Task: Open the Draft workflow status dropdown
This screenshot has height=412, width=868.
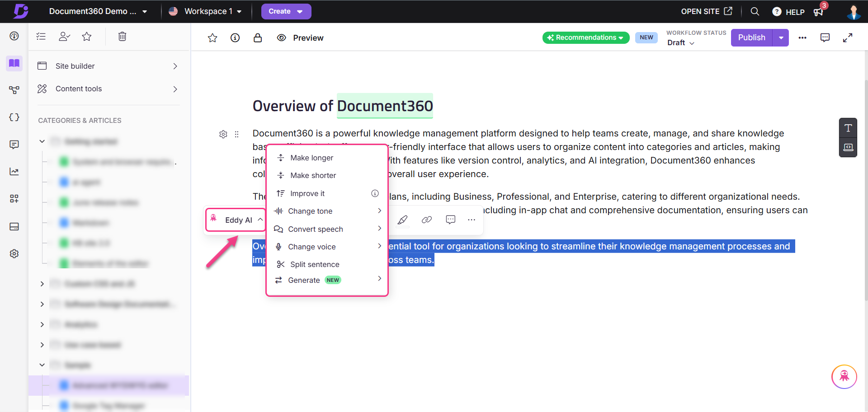Action: point(681,43)
